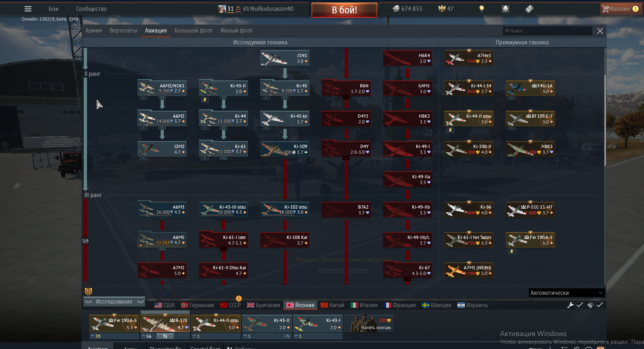Select the A6M5 aircraft card

pos(162,240)
